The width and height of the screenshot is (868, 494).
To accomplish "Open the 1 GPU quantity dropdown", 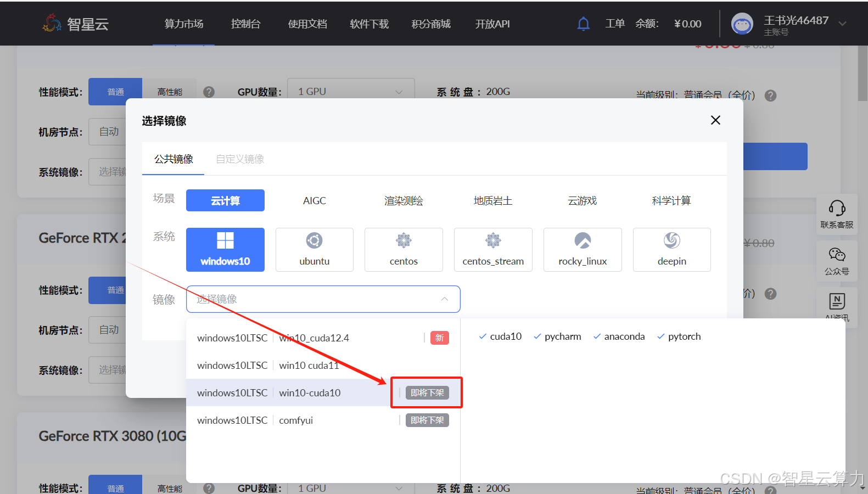I will [x=351, y=91].
